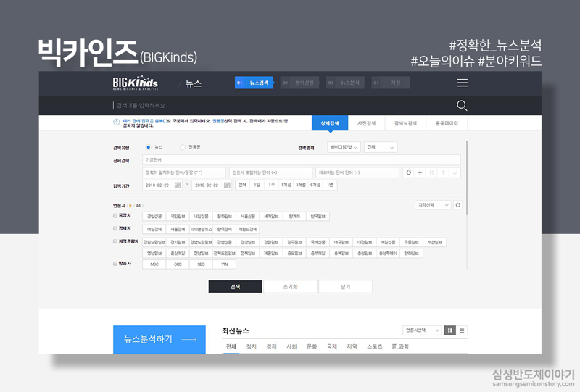This screenshot has width=580, height=392.
Task: Set search period to 1년
Action: (330, 185)
